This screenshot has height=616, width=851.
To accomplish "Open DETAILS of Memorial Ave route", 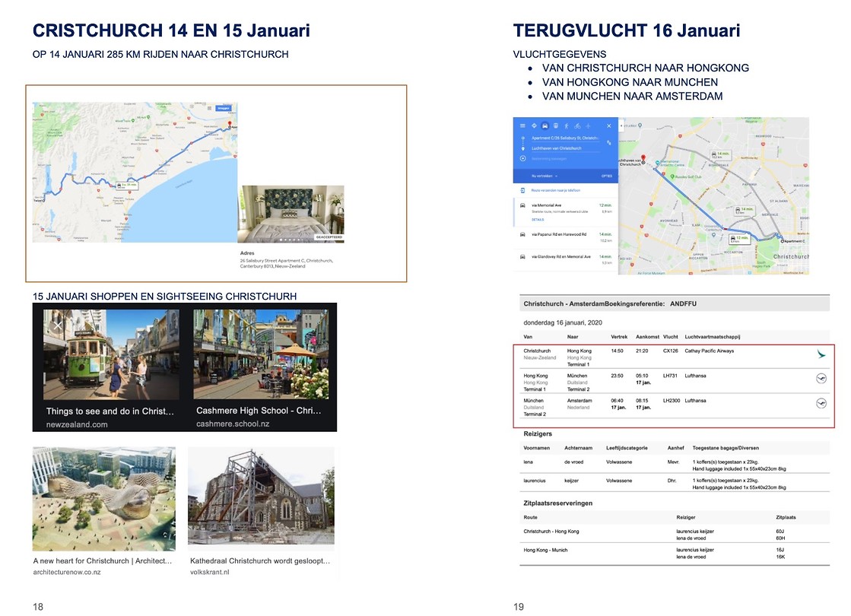I will coord(538,220).
